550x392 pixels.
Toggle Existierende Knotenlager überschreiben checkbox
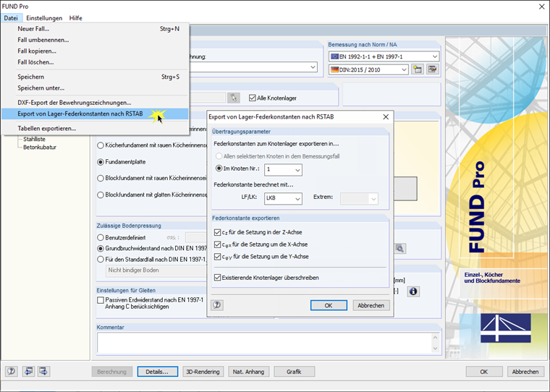point(218,278)
